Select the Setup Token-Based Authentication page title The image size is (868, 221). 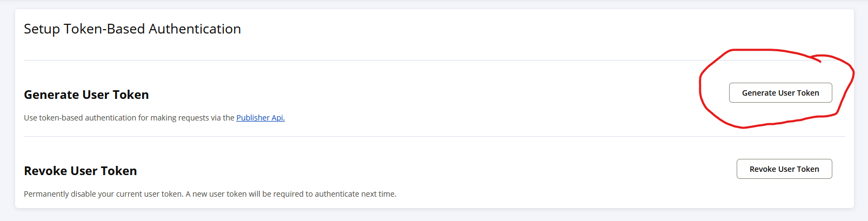coord(132,29)
